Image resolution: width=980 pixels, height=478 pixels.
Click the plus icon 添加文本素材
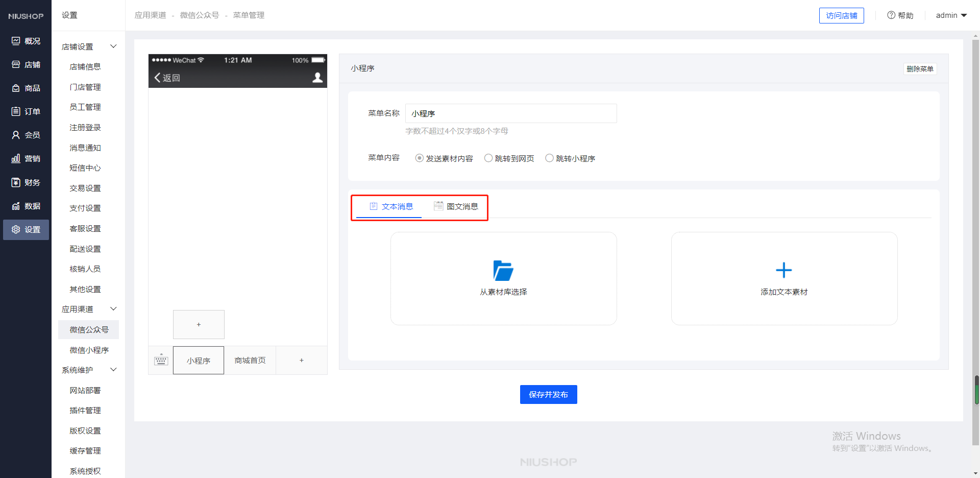(784, 270)
